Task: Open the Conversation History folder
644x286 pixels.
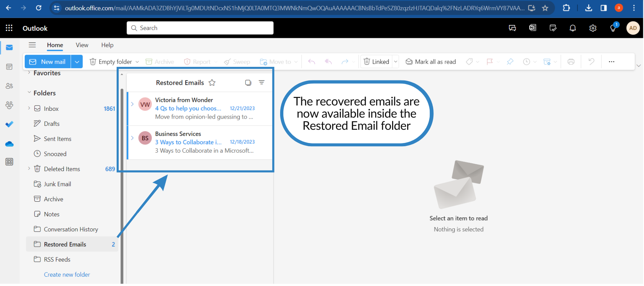Action: click(72, 229)
